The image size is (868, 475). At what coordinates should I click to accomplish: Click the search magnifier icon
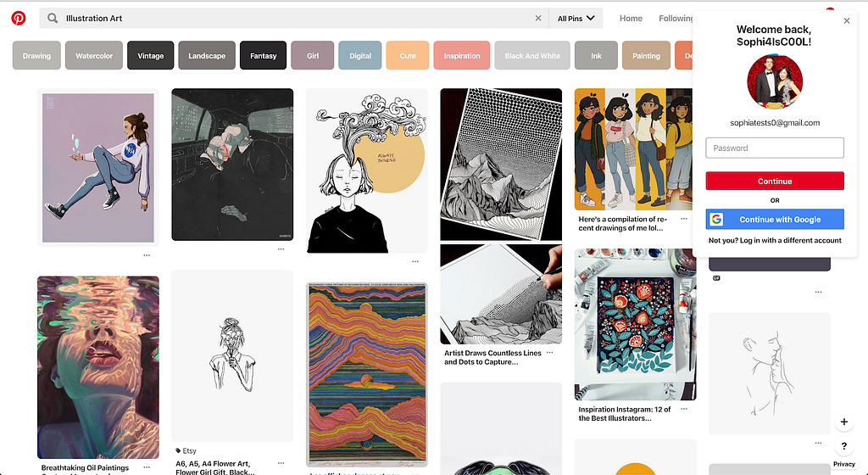tap(53, 18)
